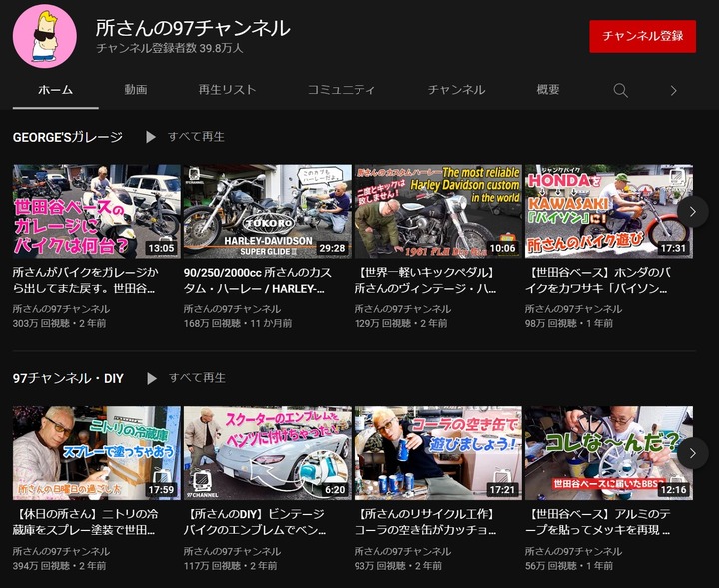Click '117万 回視聴・2 年前' text
The height and width of the screenshot is (588, 719).
231,566
